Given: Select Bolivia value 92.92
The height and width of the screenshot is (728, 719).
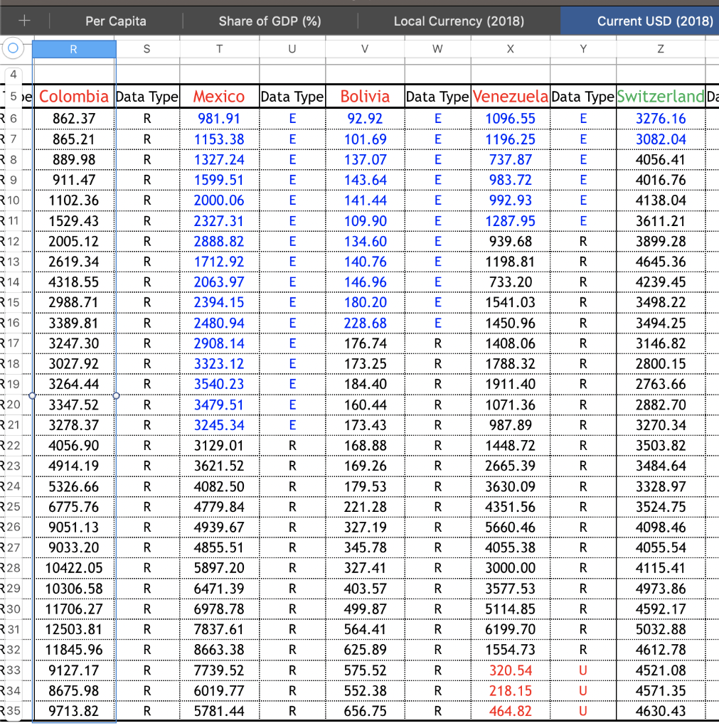Looking at the screenshot, I should (x=365, y=119).
